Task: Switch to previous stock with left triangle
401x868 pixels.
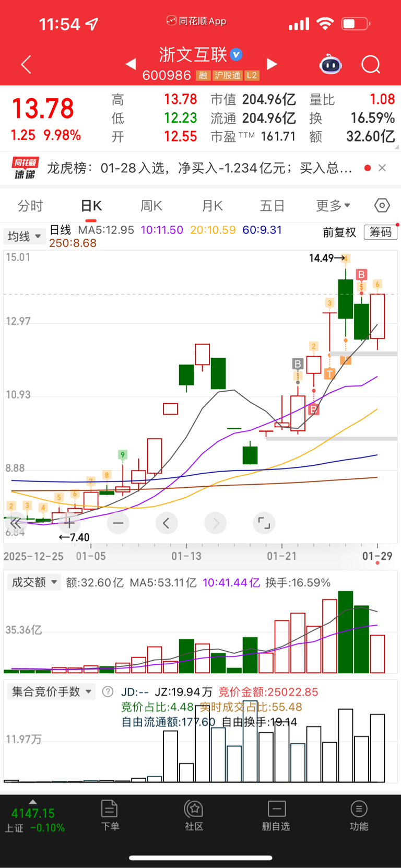Action: click(131, 64)
